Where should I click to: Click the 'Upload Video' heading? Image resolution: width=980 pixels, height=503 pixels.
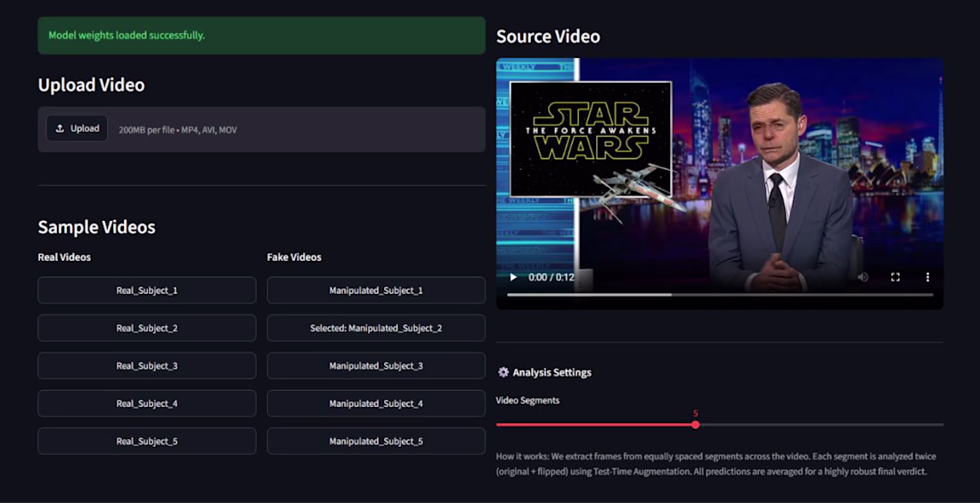pyautogui.click(x=91, y=85)
